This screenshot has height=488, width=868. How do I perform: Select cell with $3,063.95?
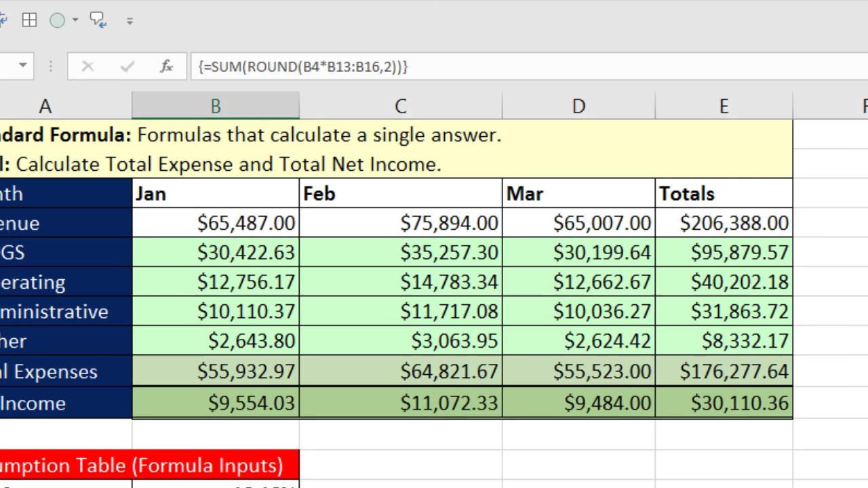click(x=401, y=340)
